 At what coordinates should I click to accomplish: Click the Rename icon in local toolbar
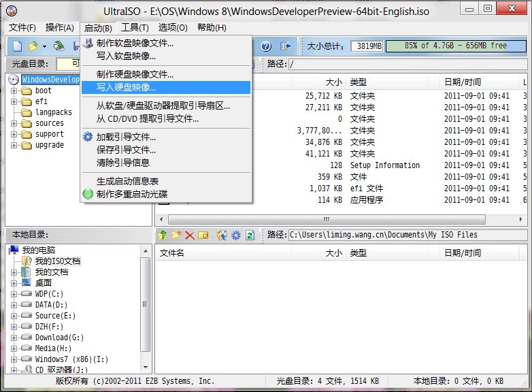click(x=203, y=235)
